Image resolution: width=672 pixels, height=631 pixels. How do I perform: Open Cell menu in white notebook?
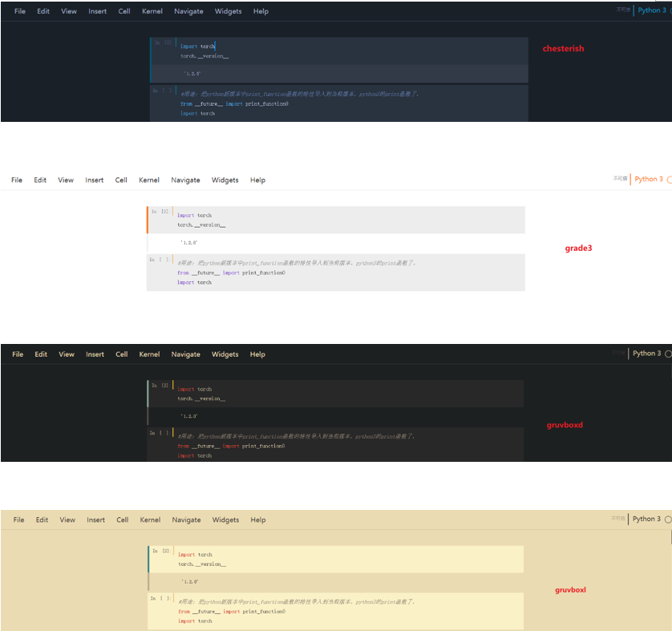click(x=121, y=180)
